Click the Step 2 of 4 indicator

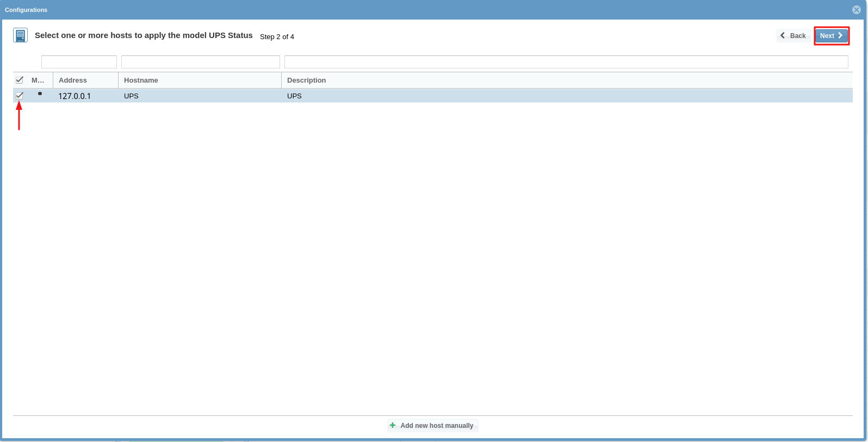click(277, 37)
